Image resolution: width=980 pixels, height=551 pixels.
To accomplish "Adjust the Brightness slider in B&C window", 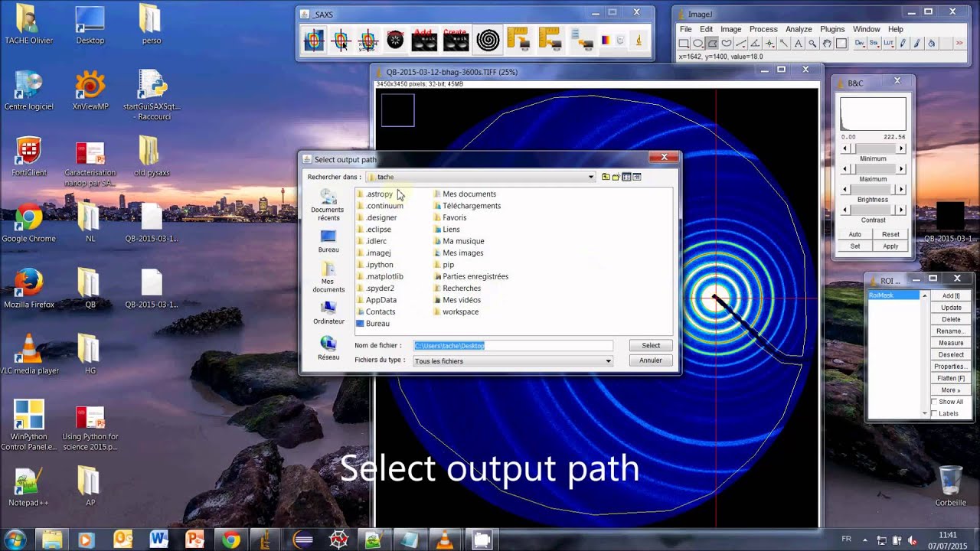I will point(873,189).
